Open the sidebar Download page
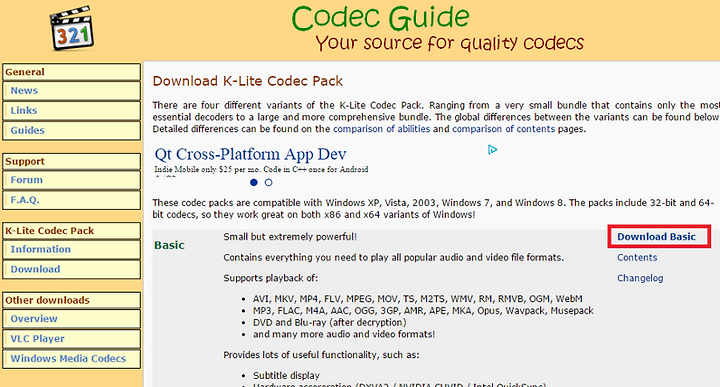This screenshot has width=720, height=387. pos(72,269)
